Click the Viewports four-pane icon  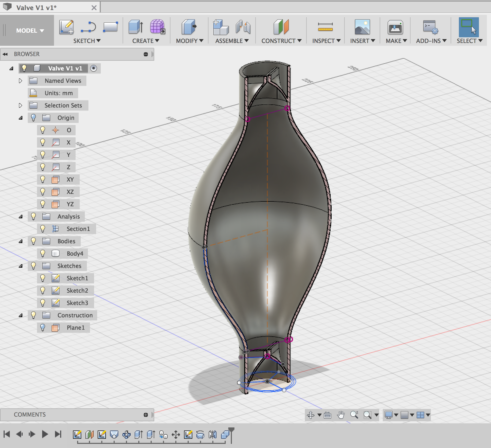[x=420, y=415]
